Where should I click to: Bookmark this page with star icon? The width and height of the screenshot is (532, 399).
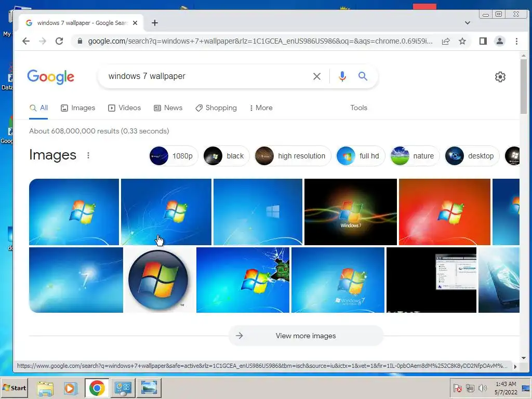(x=462, y=41)
